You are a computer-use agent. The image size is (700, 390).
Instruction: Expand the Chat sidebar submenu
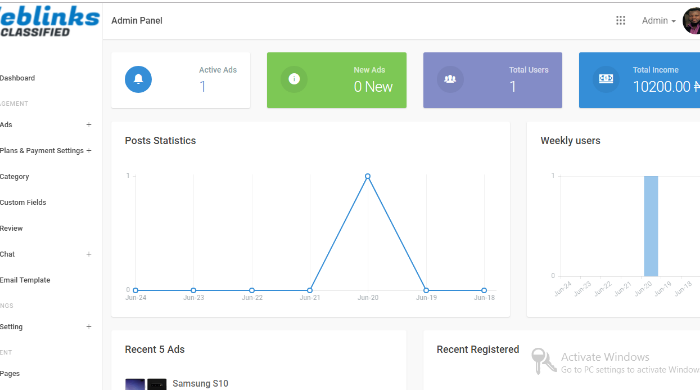tap(89, 254)
